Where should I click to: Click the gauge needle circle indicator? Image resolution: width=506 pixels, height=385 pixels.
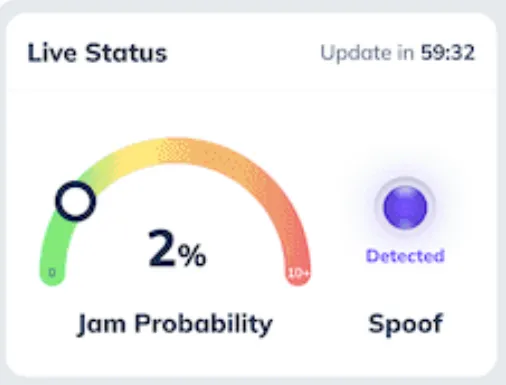76,201
